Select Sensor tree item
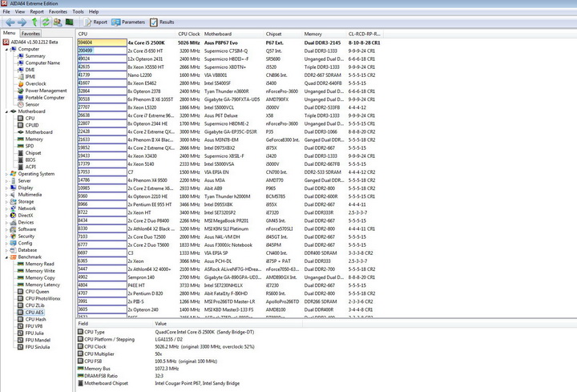This screenshot has height=392, width=577. (32, 104)
